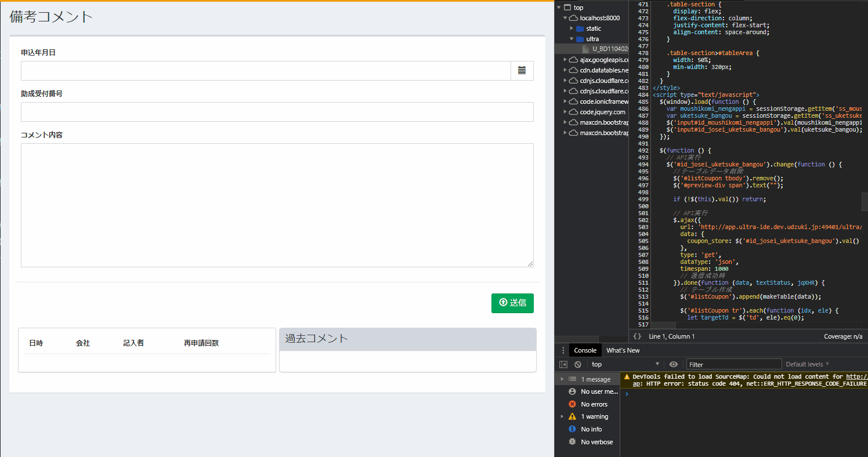Switch to the What's New tab
The width and height of the screenshot is (868, 457).
tap(623, 350)
